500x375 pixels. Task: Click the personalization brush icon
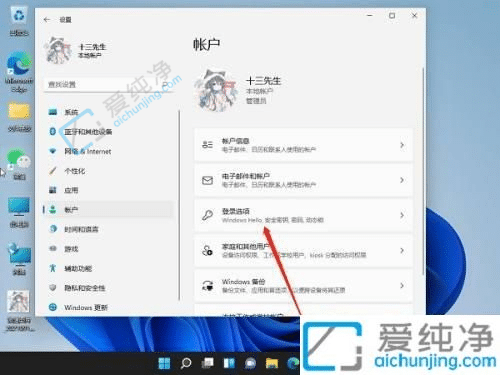point(53,171)
